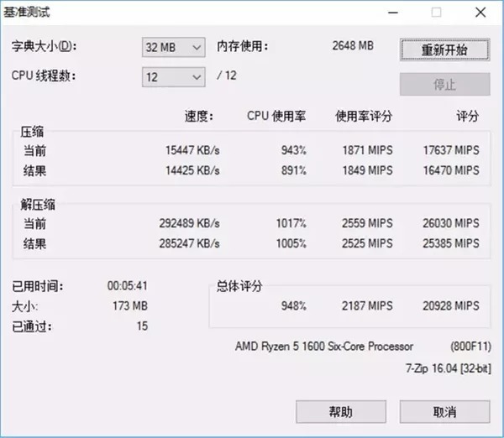Screen dimensions: 504x438
Task: Open help with the 帮助 button
Action: coord(340,411)
